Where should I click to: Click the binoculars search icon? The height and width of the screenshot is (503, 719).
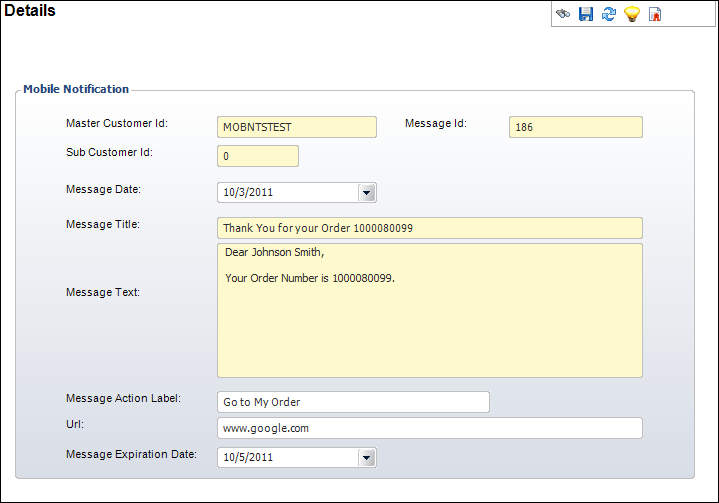click(x=564, y=15)
